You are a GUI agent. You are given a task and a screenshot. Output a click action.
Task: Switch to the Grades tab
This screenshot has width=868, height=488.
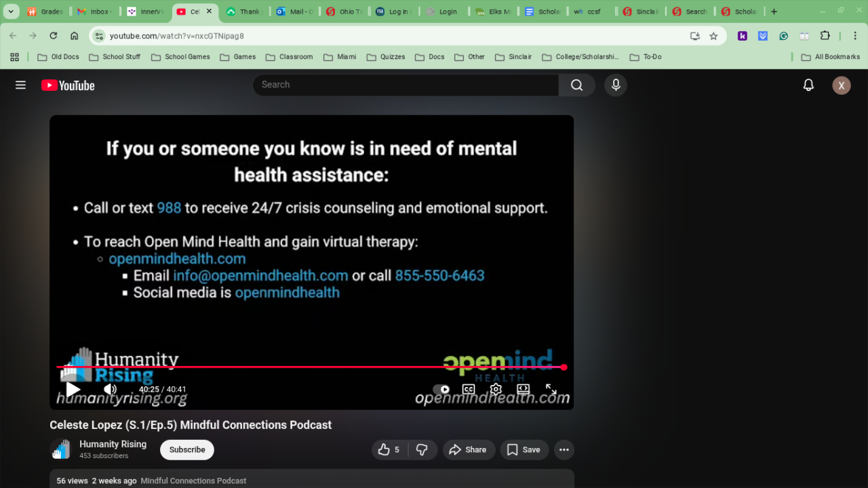click(45, 12)
